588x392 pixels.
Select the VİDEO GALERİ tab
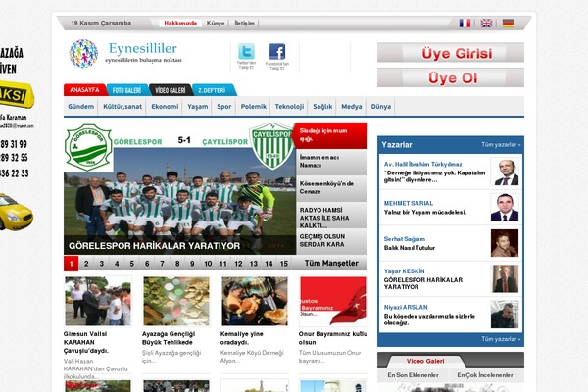point(171,90)
